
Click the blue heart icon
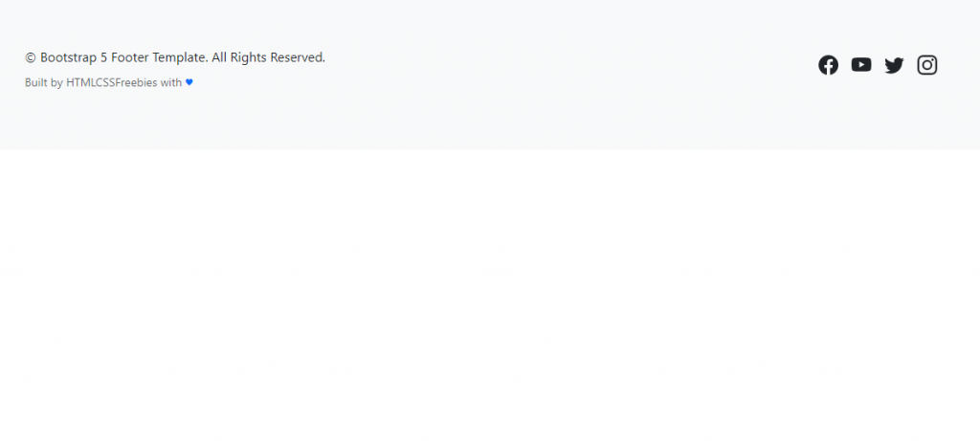click(189, 82)
